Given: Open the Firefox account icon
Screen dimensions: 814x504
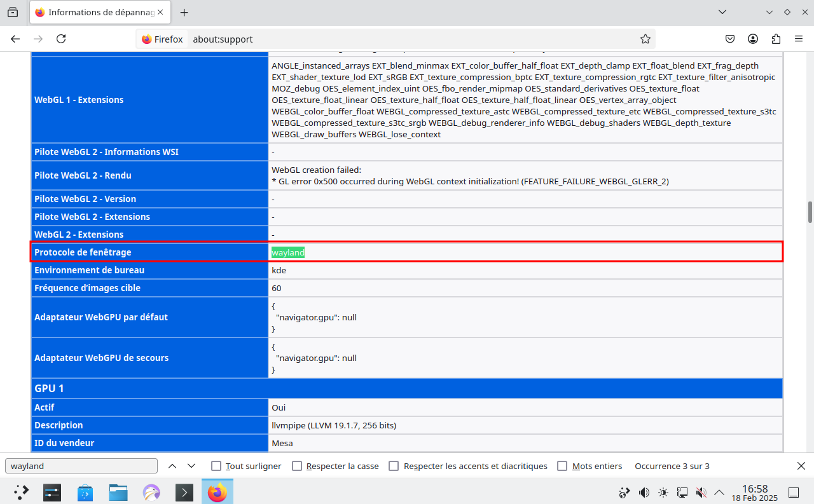Looking at the screenshot, I should pyautogui.click(x=753, y=39).
